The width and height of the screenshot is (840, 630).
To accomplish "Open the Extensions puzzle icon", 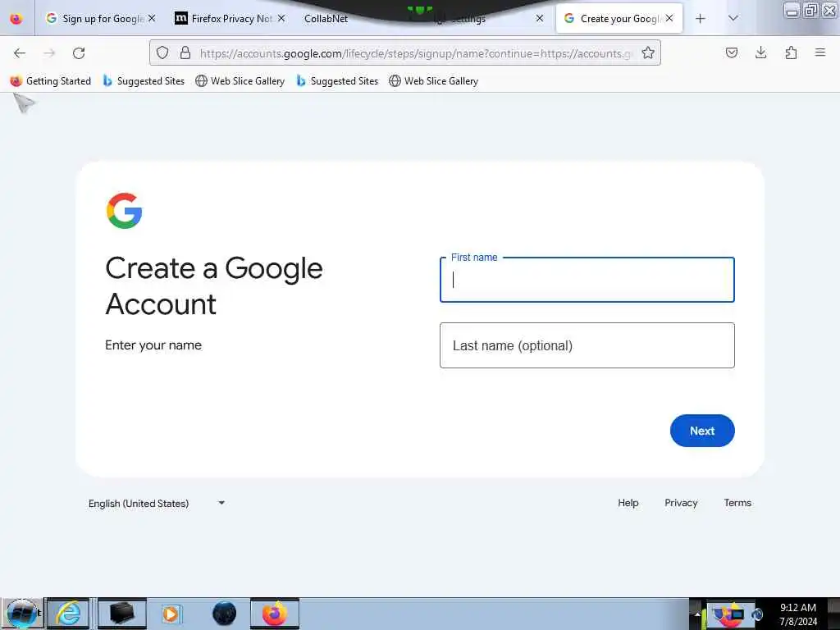I will tap(791, 52).
